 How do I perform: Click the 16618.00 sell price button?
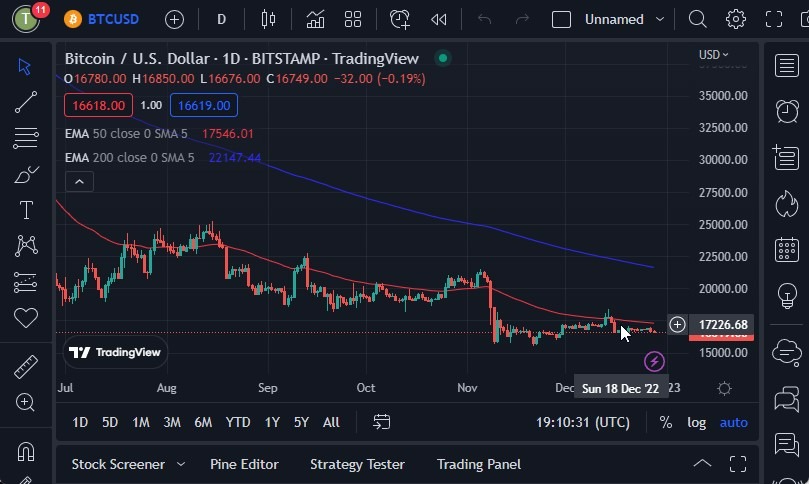click(98, 105)
